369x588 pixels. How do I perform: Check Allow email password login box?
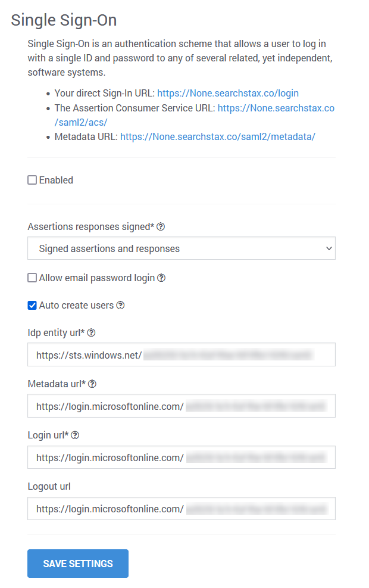tap(32, 278)
